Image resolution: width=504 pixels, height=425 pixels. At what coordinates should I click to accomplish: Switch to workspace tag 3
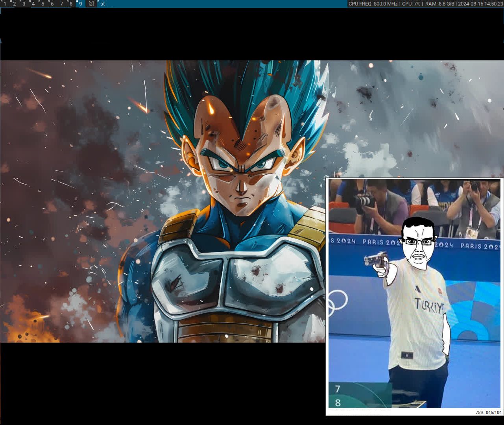click(x=24, y=4)
